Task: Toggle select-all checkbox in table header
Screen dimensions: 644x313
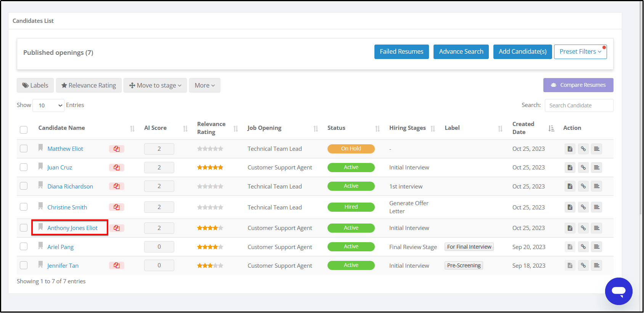Action: tap(24, 130)
